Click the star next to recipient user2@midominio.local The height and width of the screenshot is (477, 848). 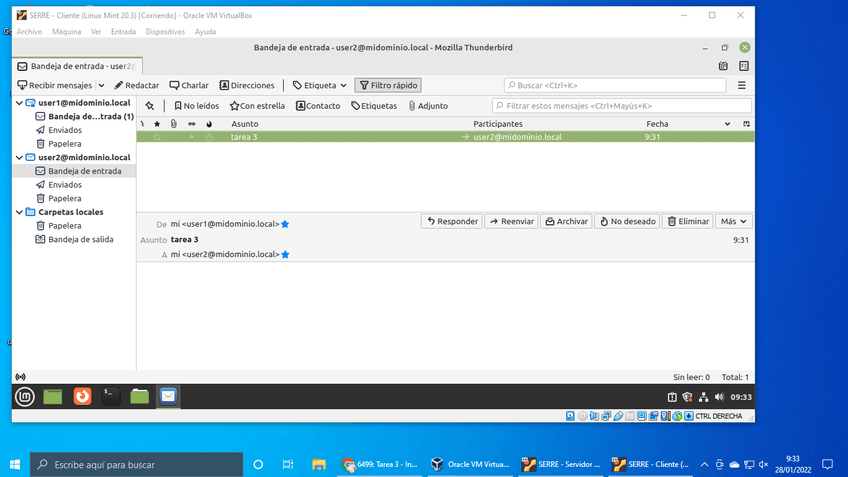286,255
